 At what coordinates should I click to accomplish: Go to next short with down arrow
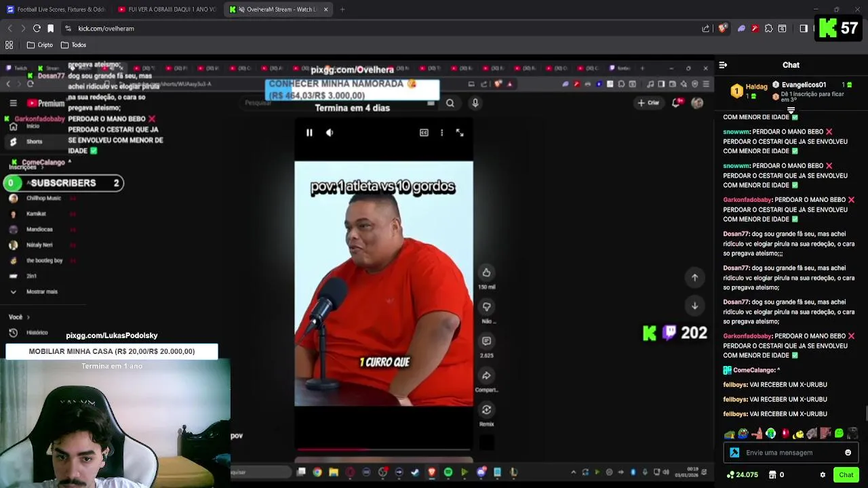[x=694, y=306]
